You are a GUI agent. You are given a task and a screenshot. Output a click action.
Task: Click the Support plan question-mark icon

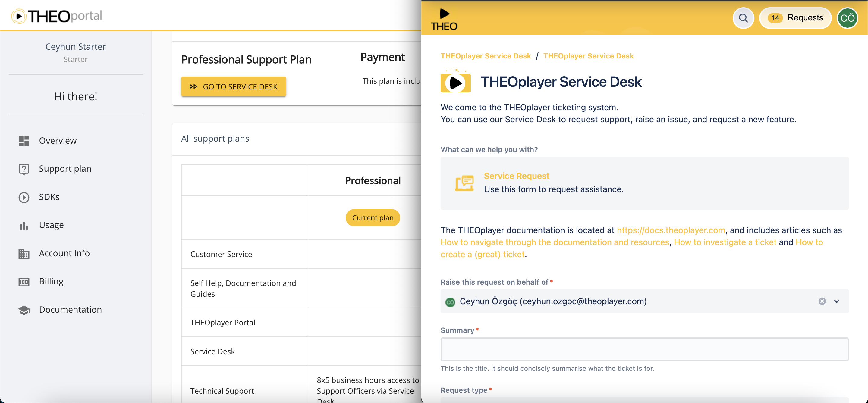(x=24, y=169)
